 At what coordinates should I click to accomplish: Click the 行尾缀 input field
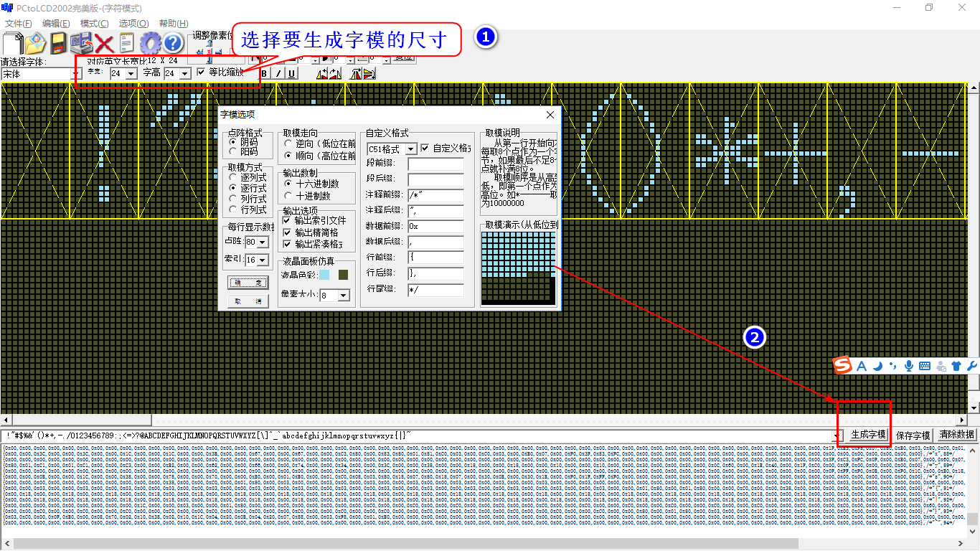coord(435,289)
